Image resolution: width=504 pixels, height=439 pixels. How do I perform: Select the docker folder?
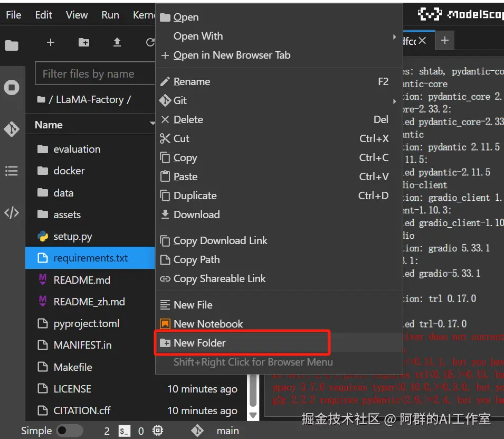90,171
